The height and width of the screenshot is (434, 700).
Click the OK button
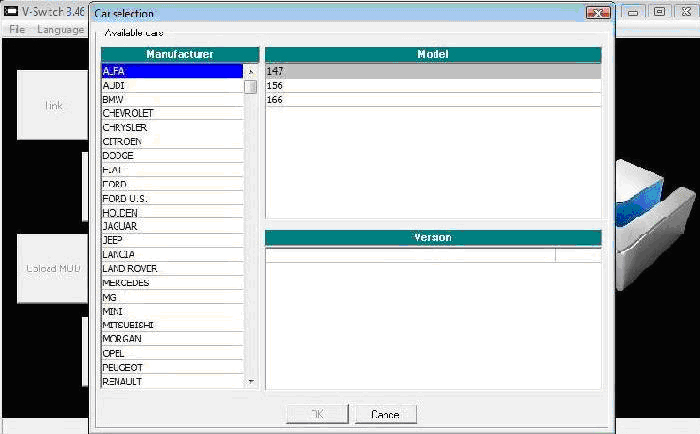317,414
